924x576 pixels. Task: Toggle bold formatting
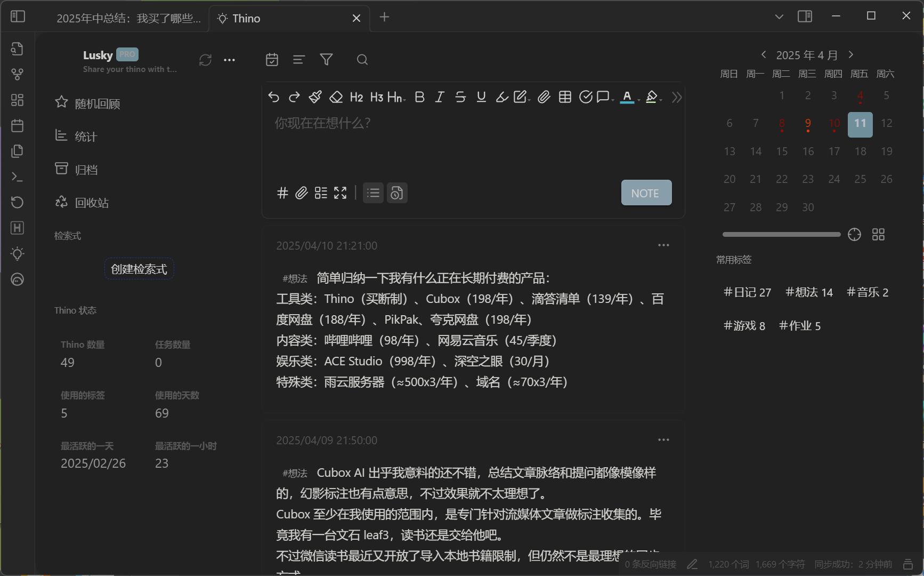[x=419, y=97]
